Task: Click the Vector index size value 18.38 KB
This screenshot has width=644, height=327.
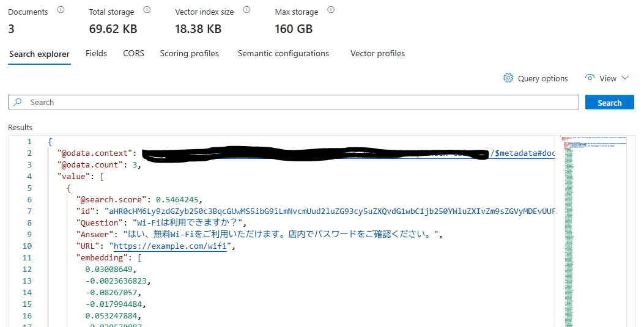Action: 198,29
